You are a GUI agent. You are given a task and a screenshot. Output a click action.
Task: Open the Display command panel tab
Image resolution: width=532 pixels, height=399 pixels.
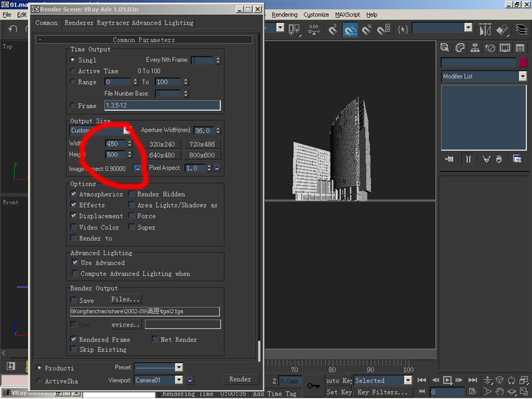coord(505,48)
